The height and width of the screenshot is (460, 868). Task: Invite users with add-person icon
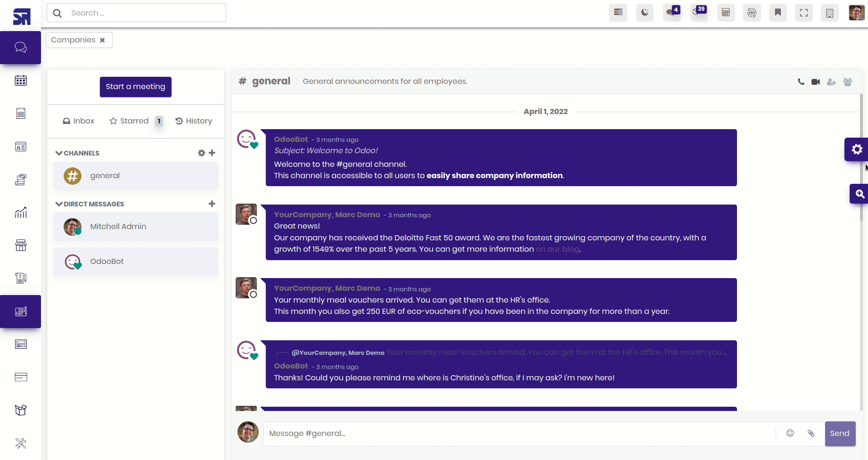(x=832, y=82)
